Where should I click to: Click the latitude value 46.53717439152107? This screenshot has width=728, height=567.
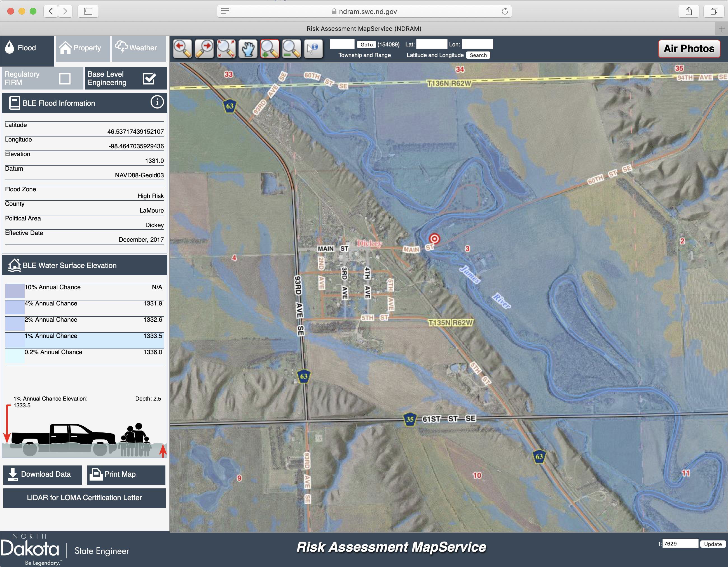click(135, 131)
